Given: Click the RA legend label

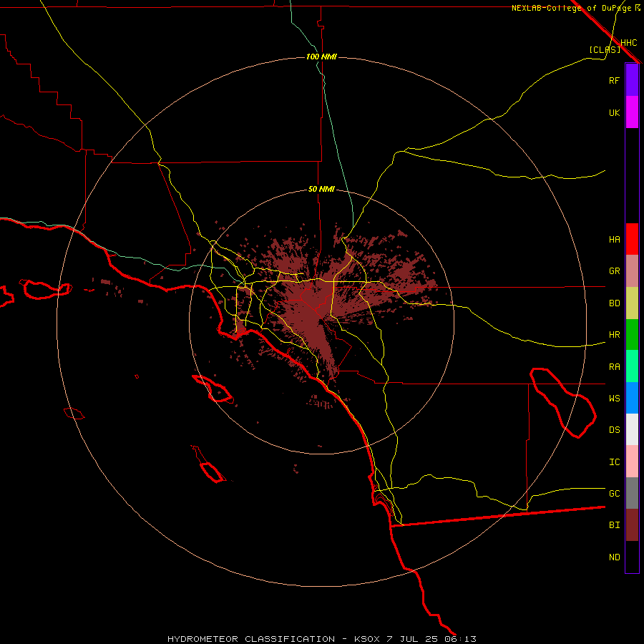Looking at the screenshot, I should [614, 367].
